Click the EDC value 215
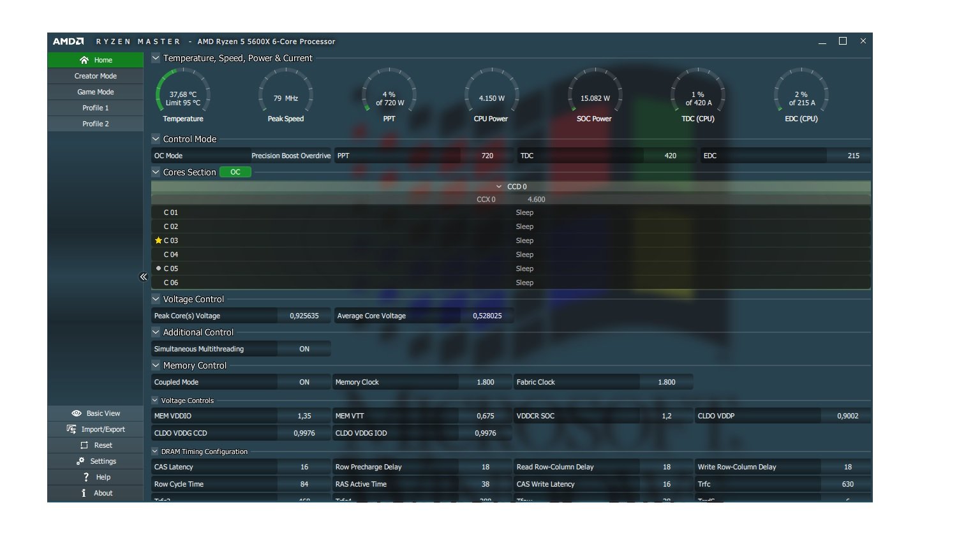This screenshot has height=551, width=980. coord(854,156)
